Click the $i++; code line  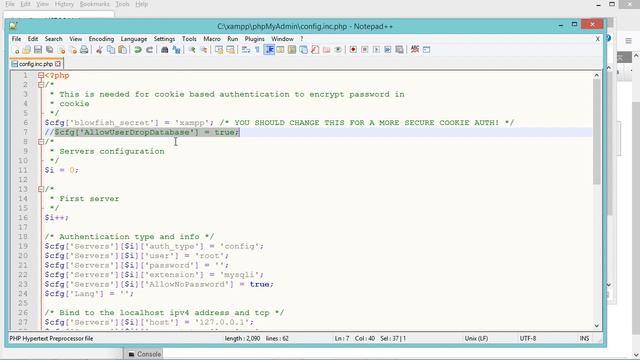point(57,218)
